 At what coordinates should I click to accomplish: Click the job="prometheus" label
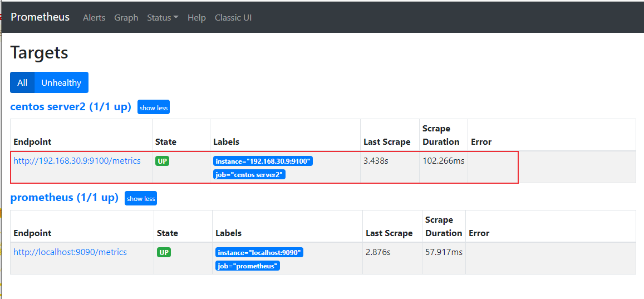tap(248, 266)
